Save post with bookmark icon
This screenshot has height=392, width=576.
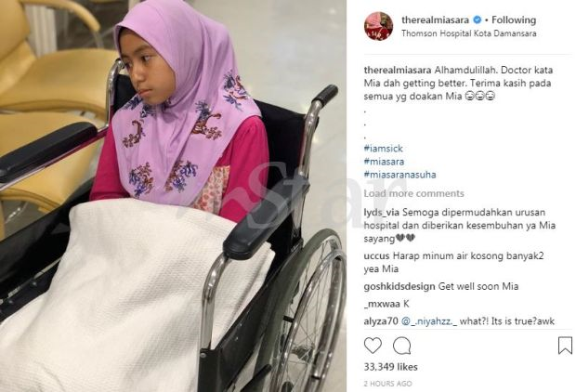point(565,346)
